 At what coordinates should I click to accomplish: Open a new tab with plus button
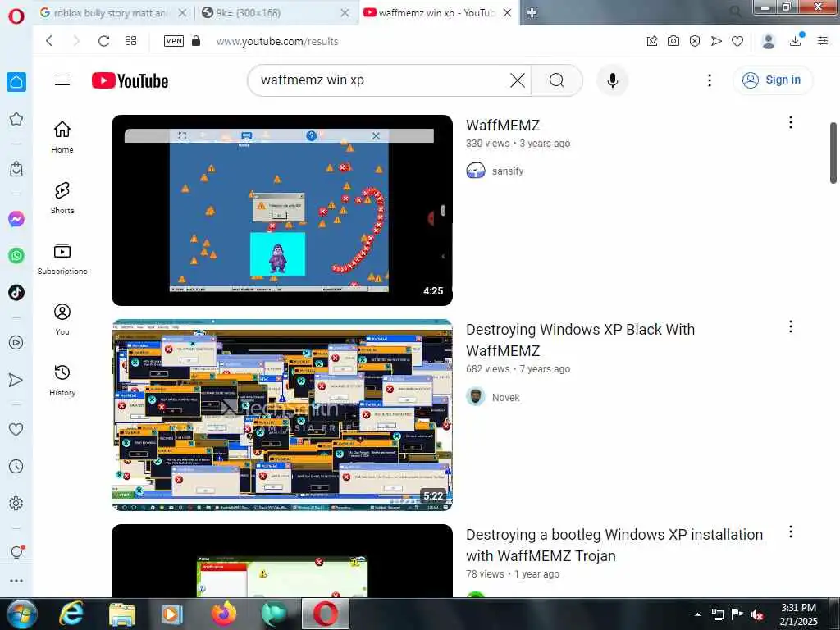[532, 13]
